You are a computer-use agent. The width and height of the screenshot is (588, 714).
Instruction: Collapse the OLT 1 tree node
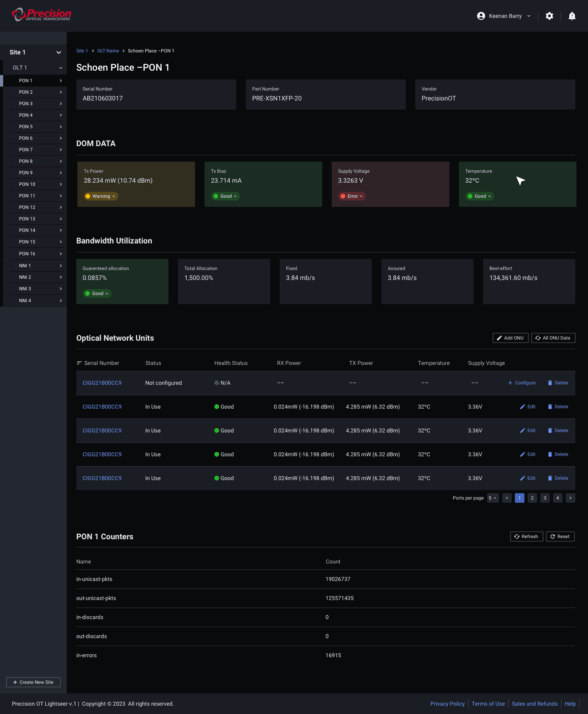pos(61,68)
